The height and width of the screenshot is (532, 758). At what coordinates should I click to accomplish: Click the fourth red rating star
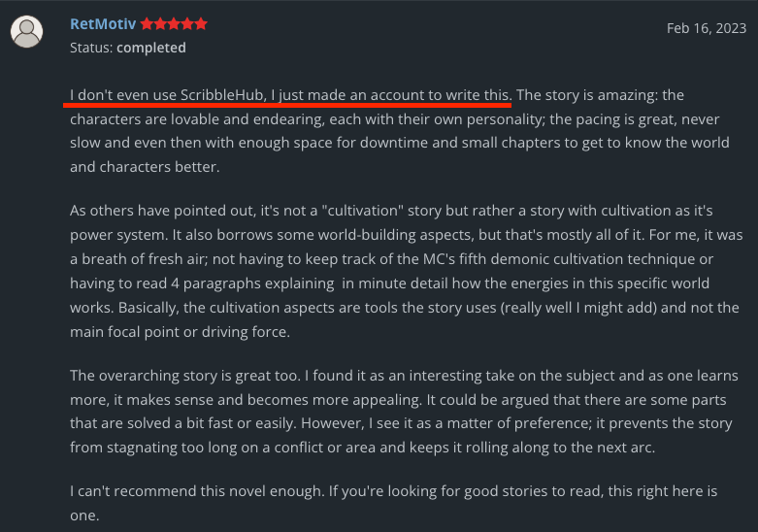(x=187, y=24)
